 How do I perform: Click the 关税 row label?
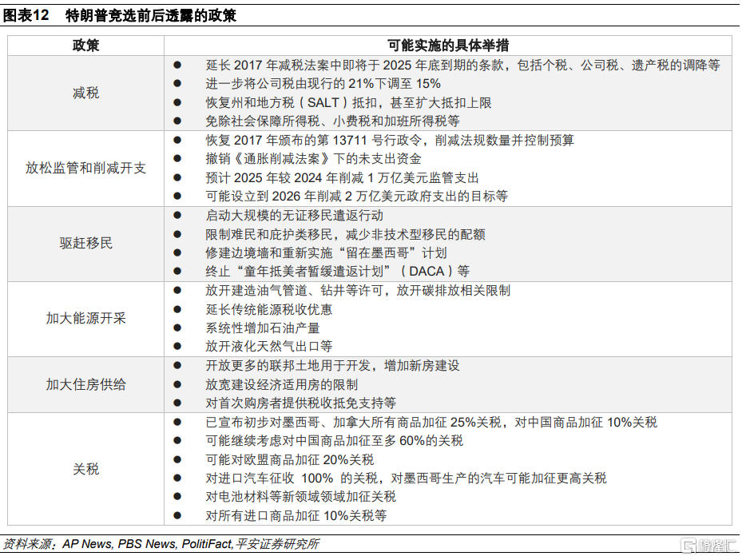pyautogui.click(x=86, y=469)
